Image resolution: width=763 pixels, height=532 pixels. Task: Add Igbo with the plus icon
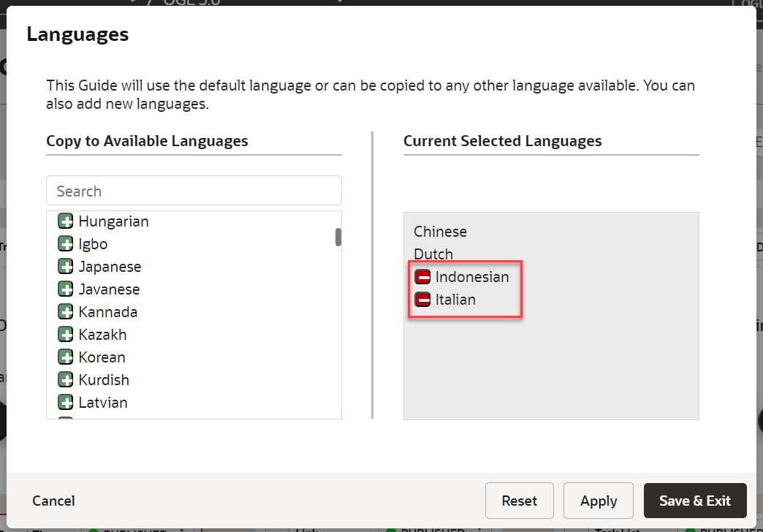(x=64, y=243)
